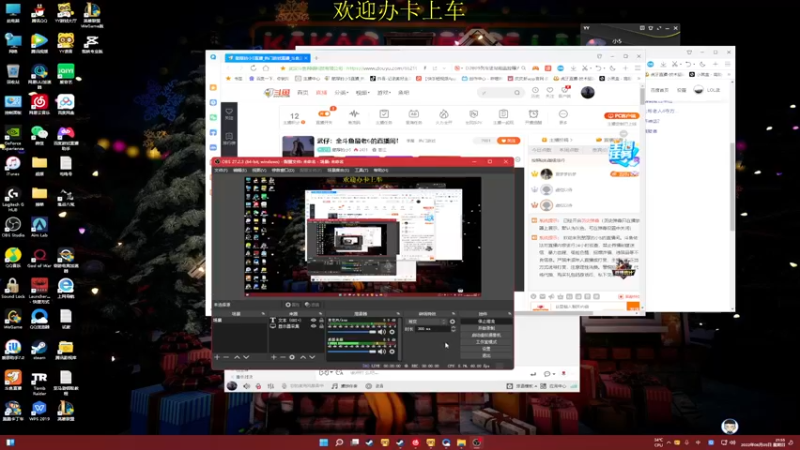This screenshot has height=450, width=800.
Task: Adjust first audio track volume slider
Action: point(352,332)
